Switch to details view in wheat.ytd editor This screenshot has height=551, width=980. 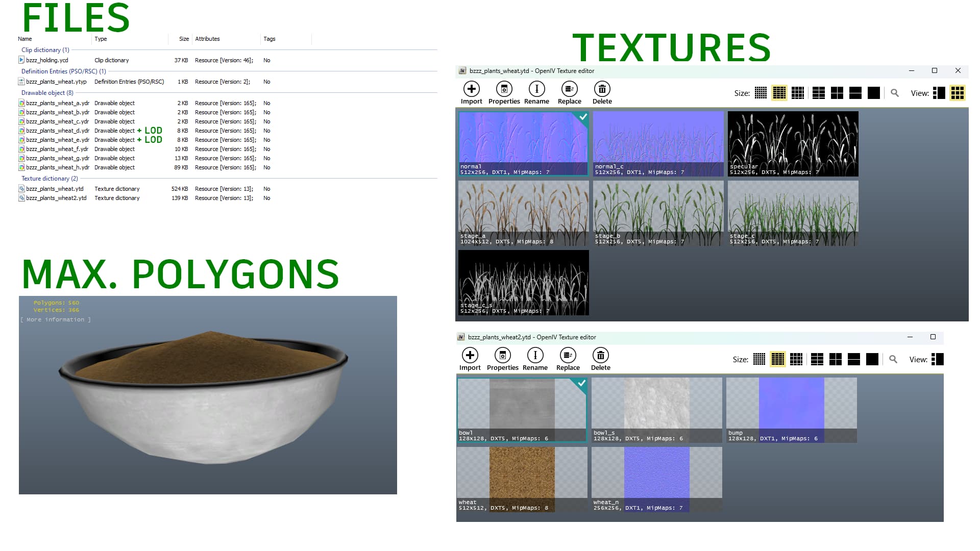(939, 93)
